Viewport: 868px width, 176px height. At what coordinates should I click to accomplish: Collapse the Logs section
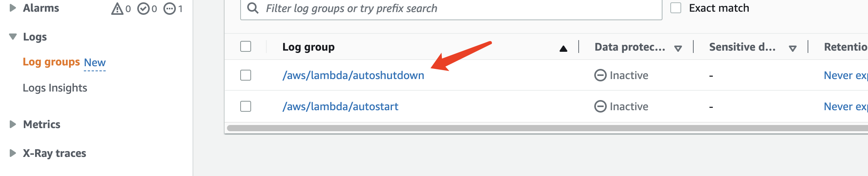(x=13, y=37)
